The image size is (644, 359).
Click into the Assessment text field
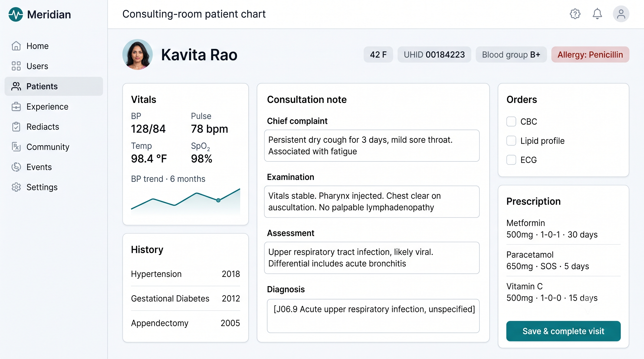pyautogui.click(x=372, y=258)
